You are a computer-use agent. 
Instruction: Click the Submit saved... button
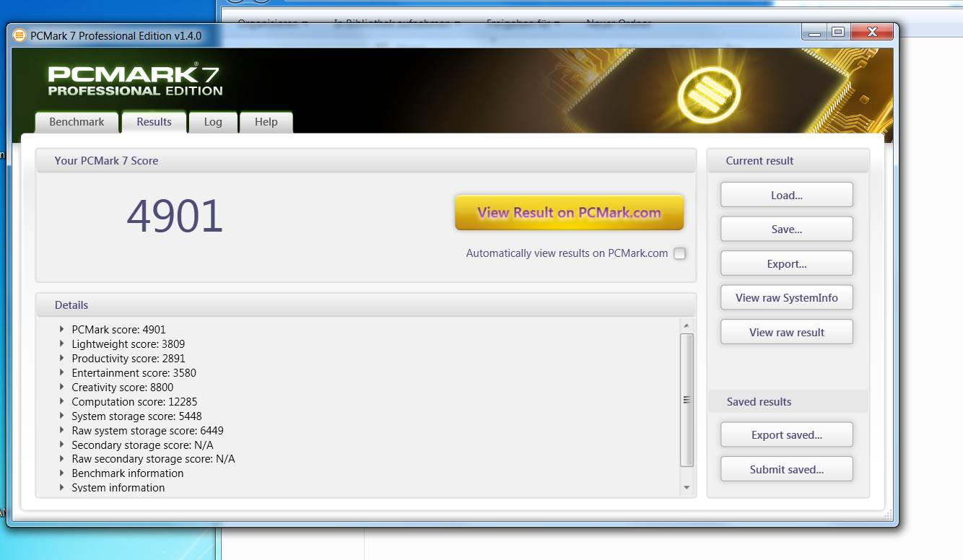pyautogui.click(x=787, y=469)
